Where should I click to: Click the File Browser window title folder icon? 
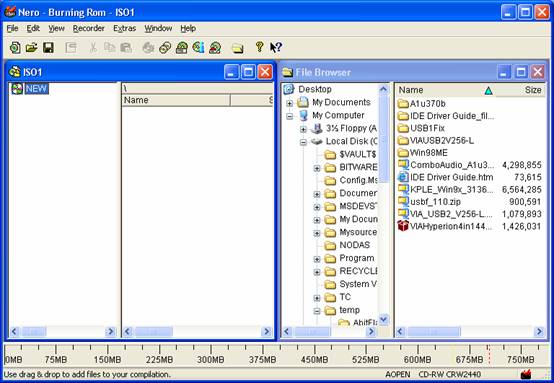(288, 72)
